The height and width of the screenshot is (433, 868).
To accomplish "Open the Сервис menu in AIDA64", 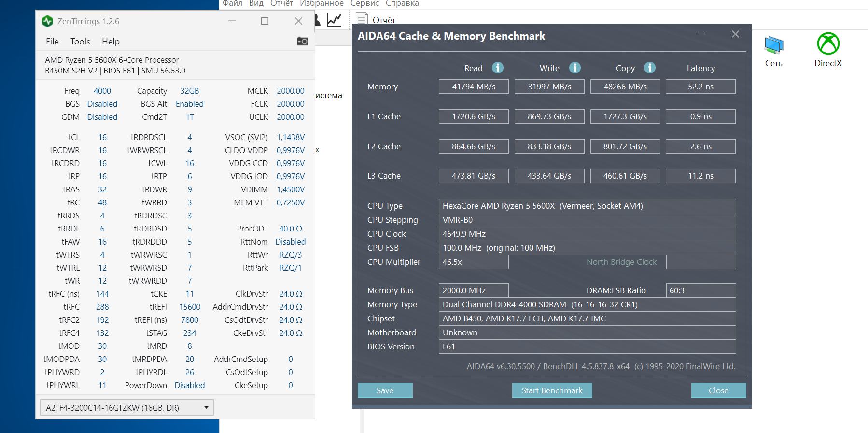I will tap(364, 3).
